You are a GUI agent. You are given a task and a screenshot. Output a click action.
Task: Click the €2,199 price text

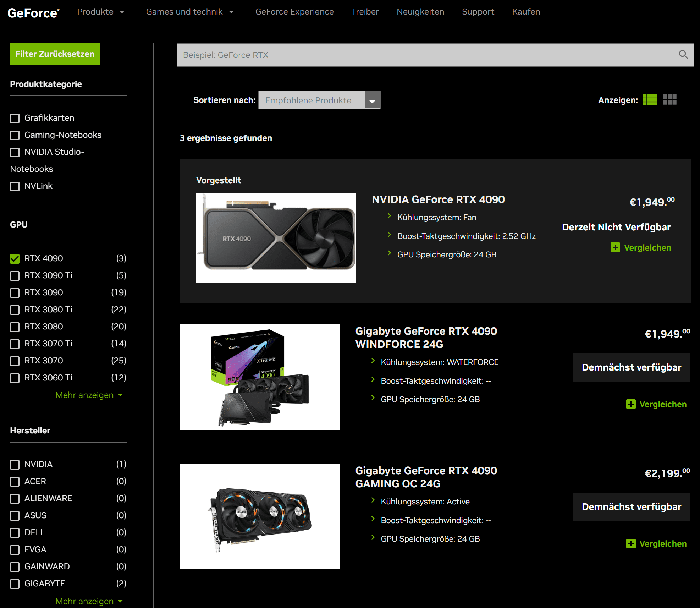tap(667, 473)
